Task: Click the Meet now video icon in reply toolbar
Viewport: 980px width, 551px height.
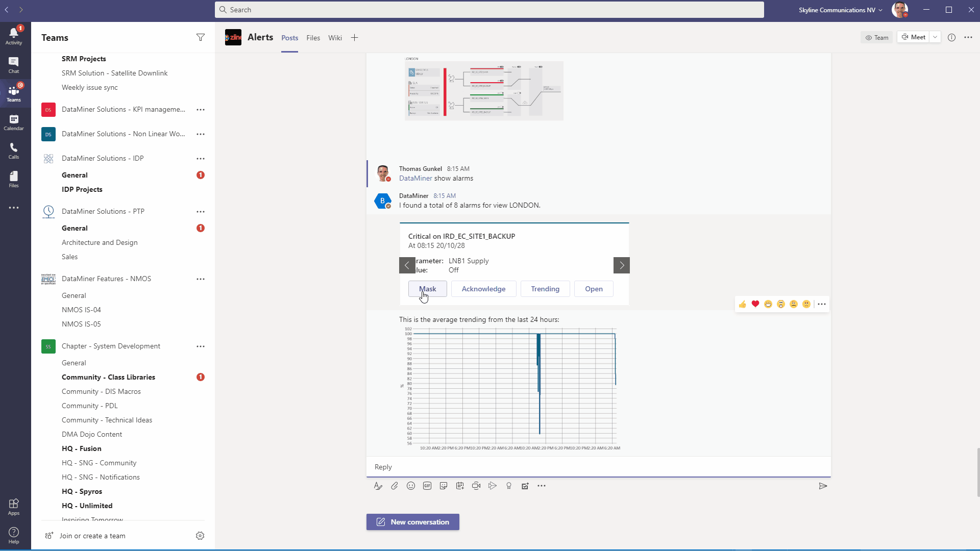Action: [476, 486]
